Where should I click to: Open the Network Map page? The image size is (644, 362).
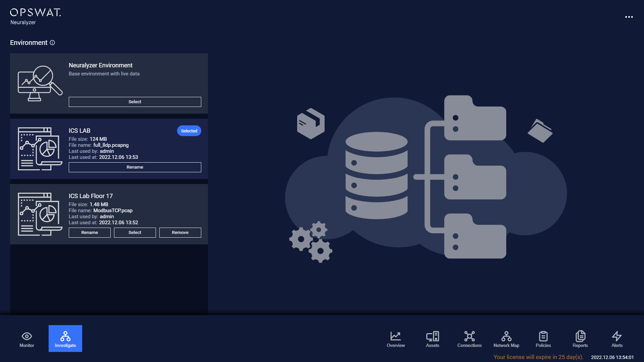[x=506, y=339]
